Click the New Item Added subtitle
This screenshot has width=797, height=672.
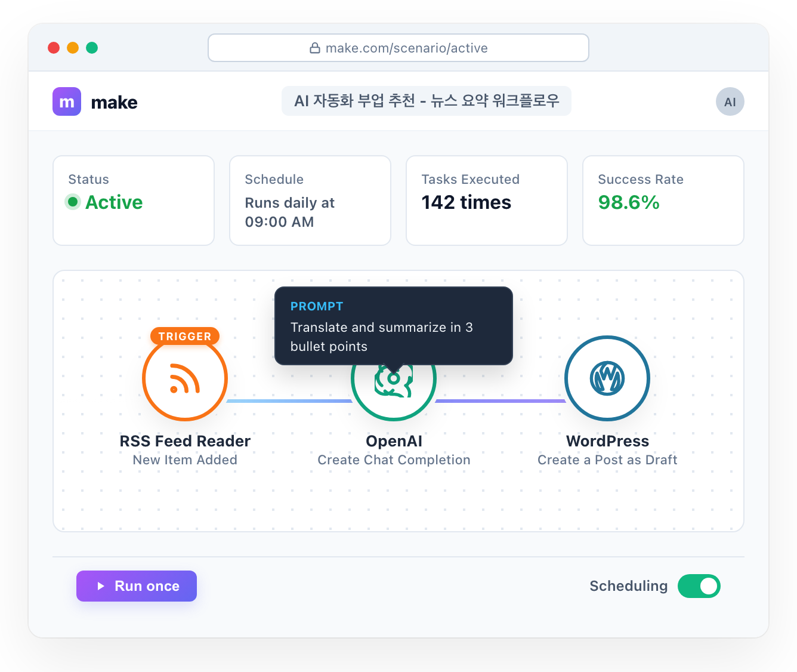(x=185, y=460)
